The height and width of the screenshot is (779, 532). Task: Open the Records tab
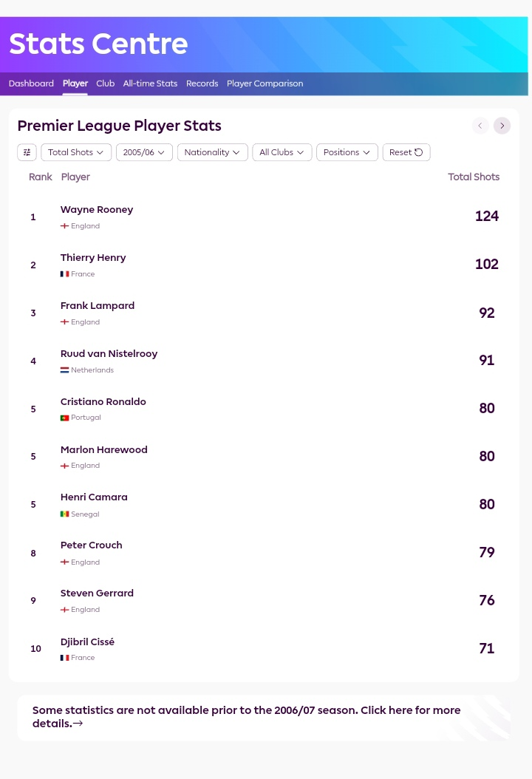point(202,84)
